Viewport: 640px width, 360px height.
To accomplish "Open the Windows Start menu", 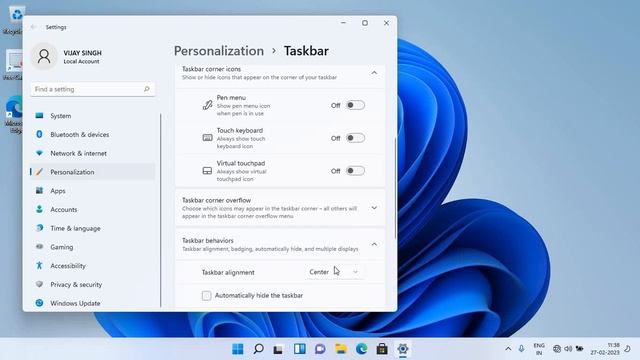I will (x=238, y=349).
